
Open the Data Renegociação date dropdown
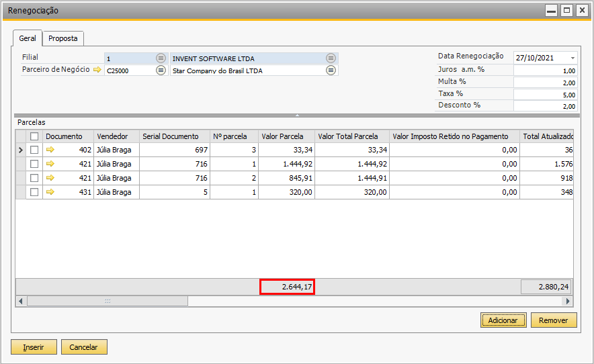[x=572, y=58]
